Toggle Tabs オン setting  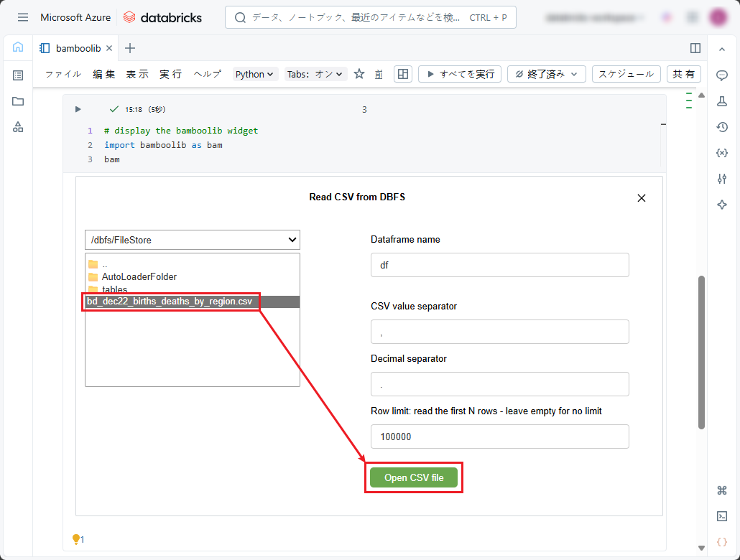(315, 74)
